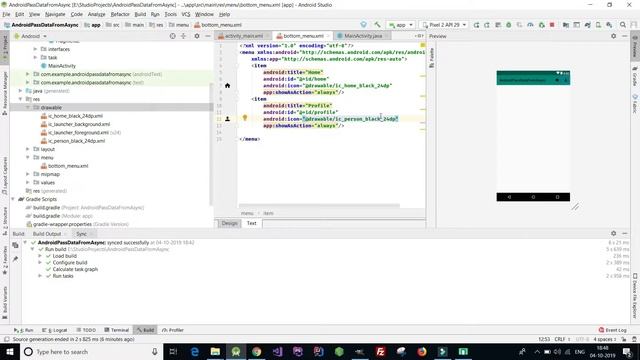Click the home icon in editor gutter

tap(227, 85)
